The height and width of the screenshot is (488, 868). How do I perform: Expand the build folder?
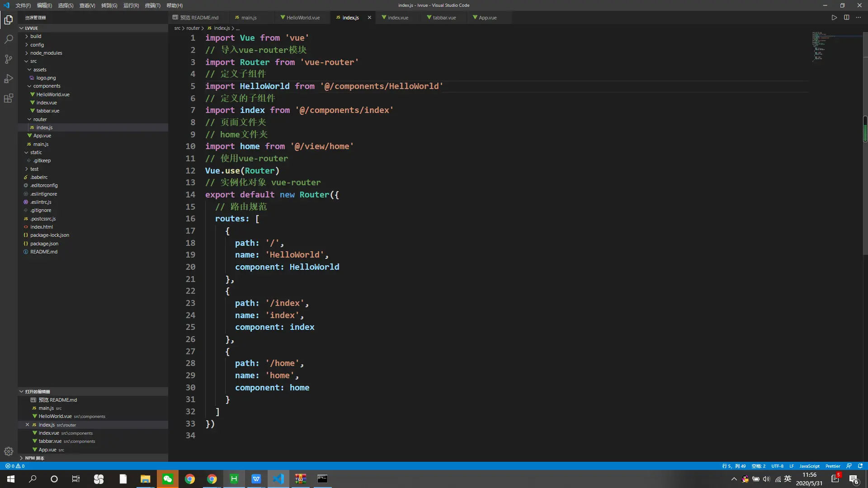36,36
